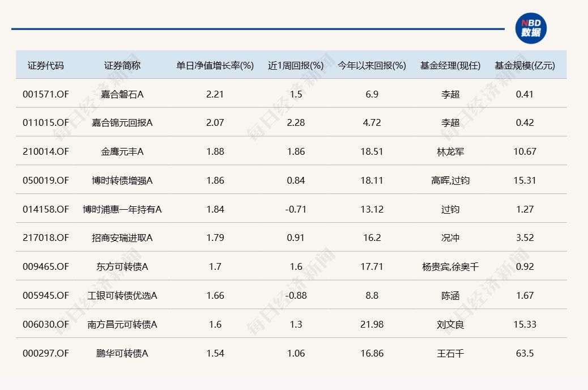Click fund managers 杨贵宾,徐奥千
Image resolution: width=588 pixels, height=390 pixels.
450,266
